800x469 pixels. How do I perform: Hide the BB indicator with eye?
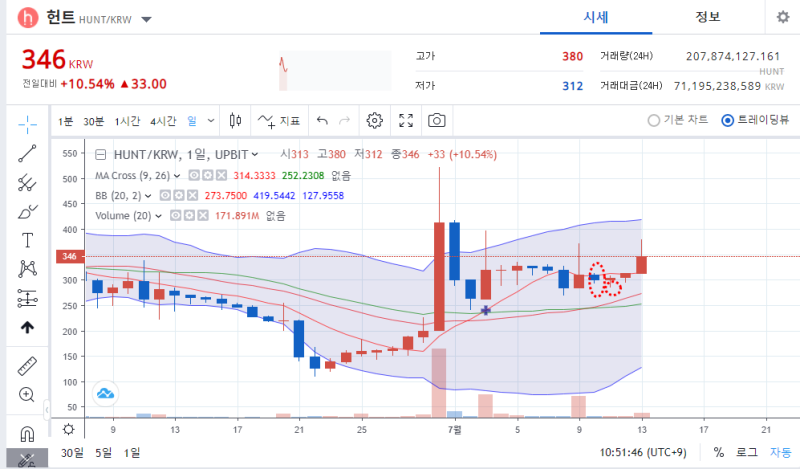pos(165,195)
